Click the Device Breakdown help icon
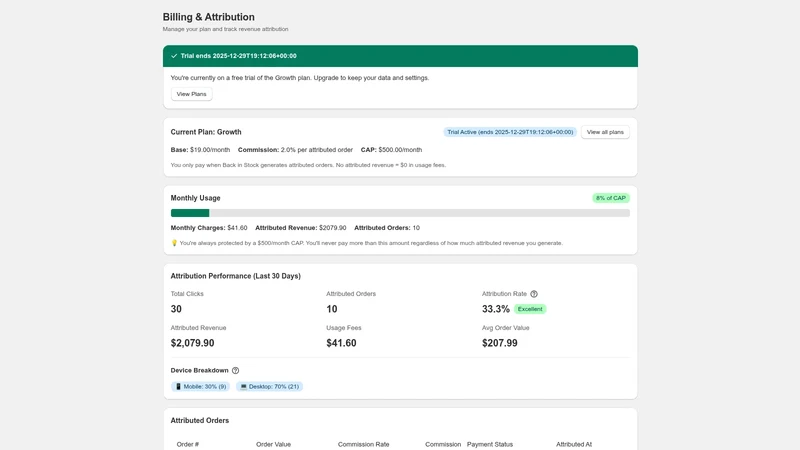This screenshot has width=800, height=450. (x=235, y=370)
